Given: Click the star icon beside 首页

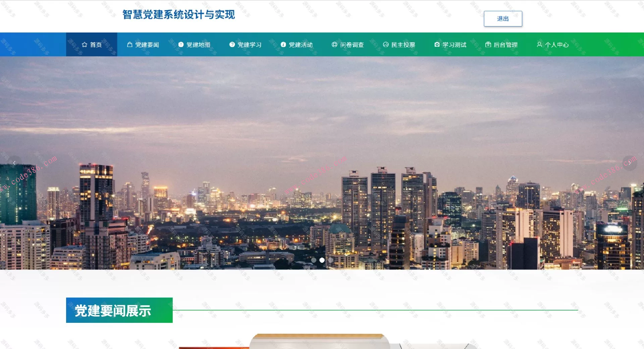Looking at the screenshot, I should pyautogui.click(x=84, y=44).
